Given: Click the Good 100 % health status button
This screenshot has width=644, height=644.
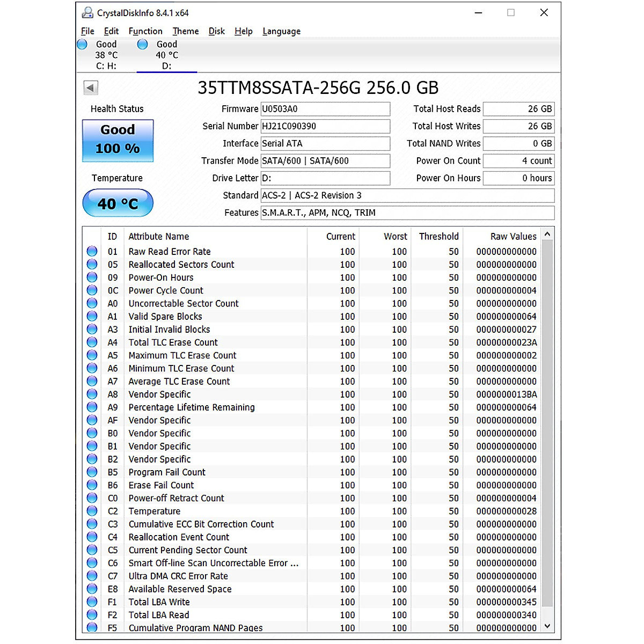Looking at the screenshot, I should pos(118,140).
